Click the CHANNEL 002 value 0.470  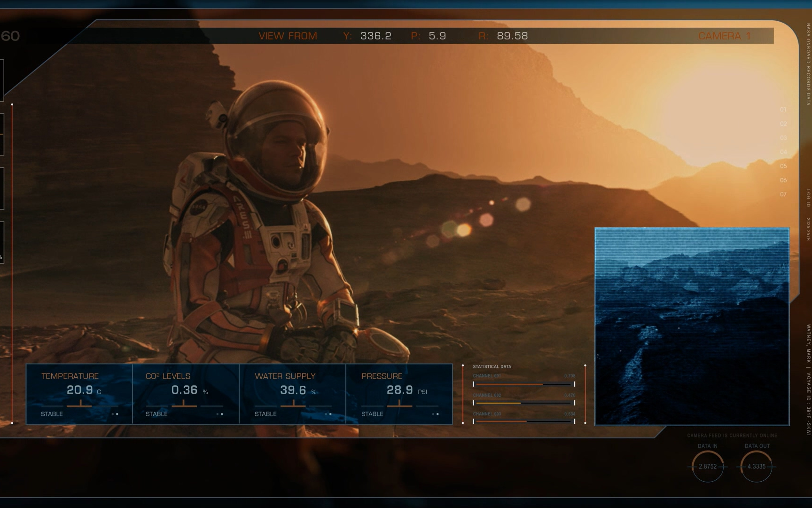click(x=570, y=395)
